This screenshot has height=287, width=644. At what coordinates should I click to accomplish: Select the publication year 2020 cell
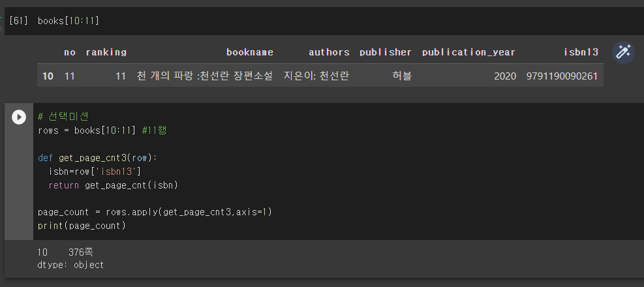point(505,76)
